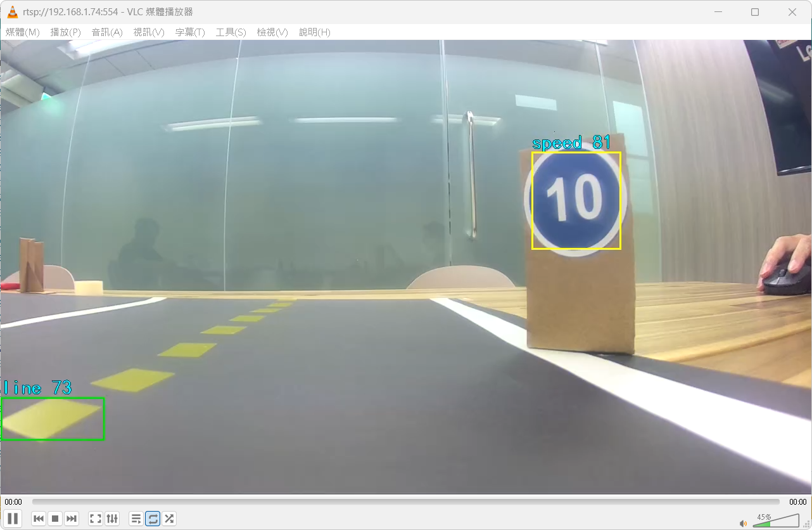Close the VLC media player window
812x530 pixels.
click(x=792, y=12)
